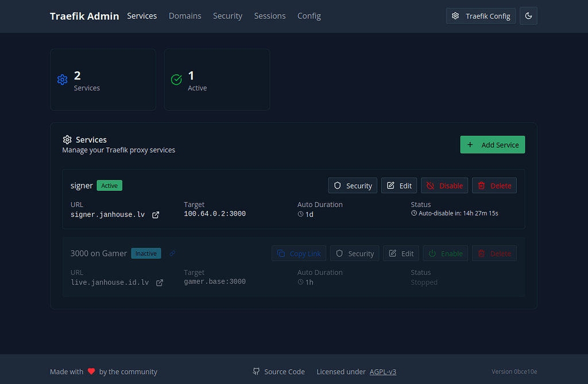588x384 pixels.
Task: Open the AGPL-v3 license link
Action: (x=383, y=371)
